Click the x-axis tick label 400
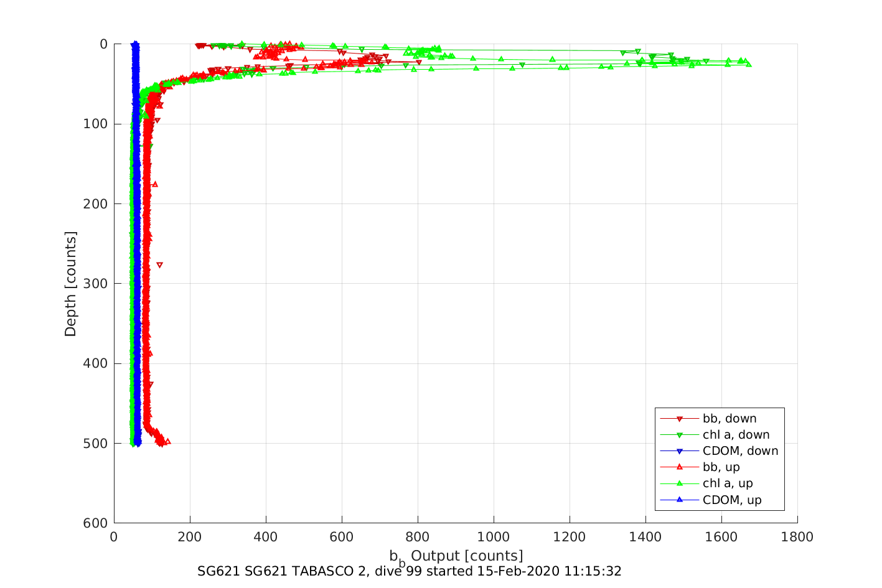The height and width of the screenshot is (588, 882). pos(266,537)
